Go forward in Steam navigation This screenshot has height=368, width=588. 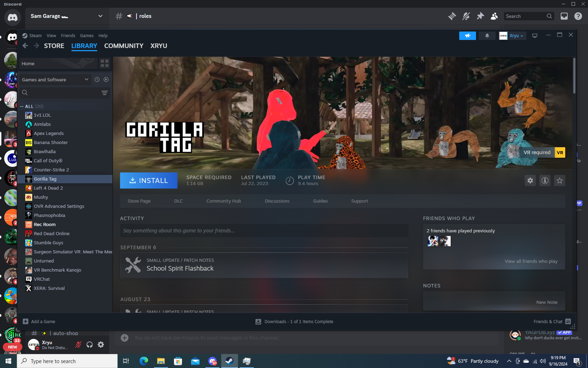pyautogui.click(x=36, y=46)
